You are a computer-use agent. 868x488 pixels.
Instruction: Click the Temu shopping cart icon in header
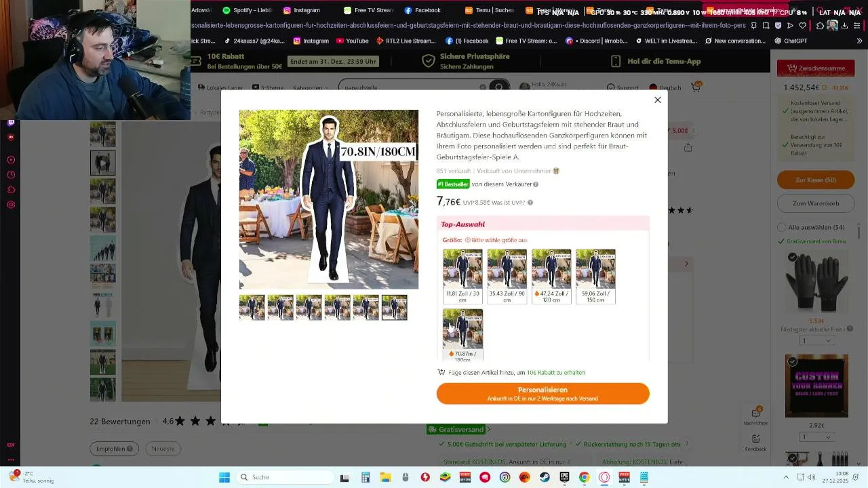coord(696,87)
